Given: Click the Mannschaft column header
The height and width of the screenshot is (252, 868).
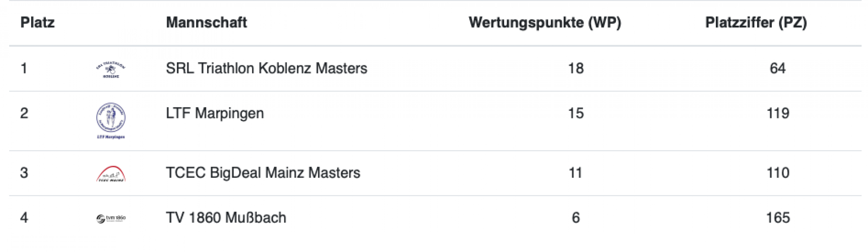Looking at the screenshot, I should pos(206,22).
